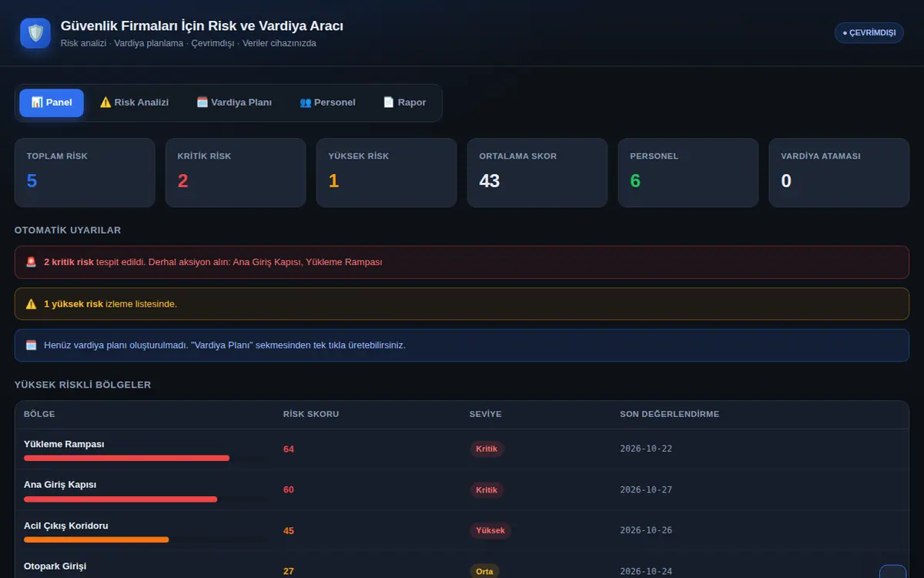Click the warning triangle icon in the yüksek risk alert
924x578 pixels.
coord(31,304)
